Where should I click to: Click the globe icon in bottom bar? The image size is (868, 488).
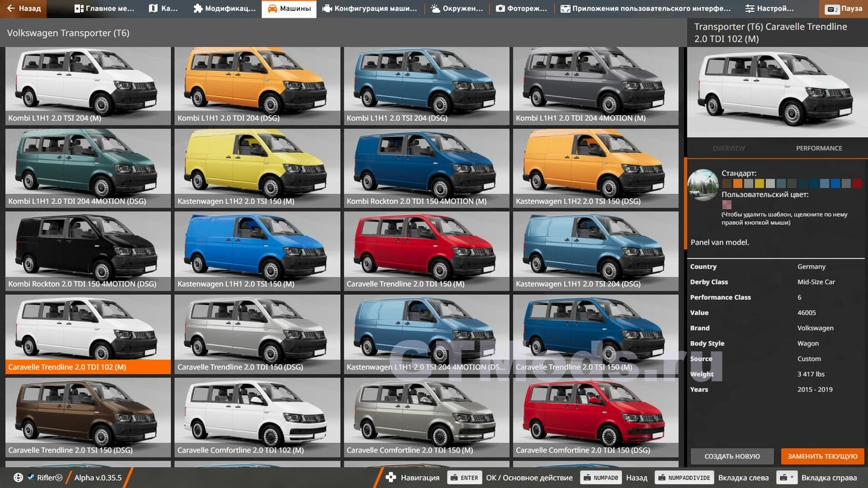point(18,478)
